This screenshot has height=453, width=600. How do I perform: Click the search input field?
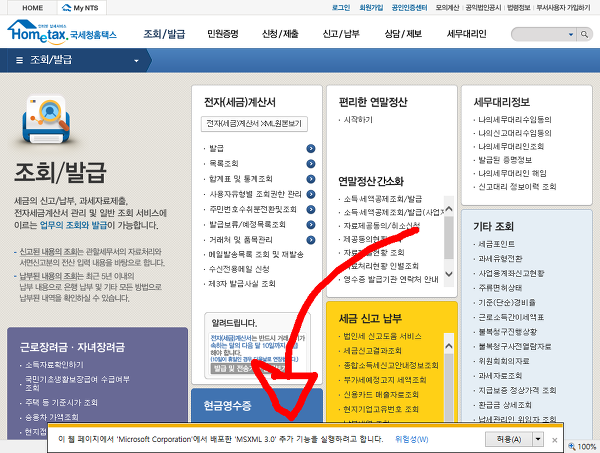(540, 34)
